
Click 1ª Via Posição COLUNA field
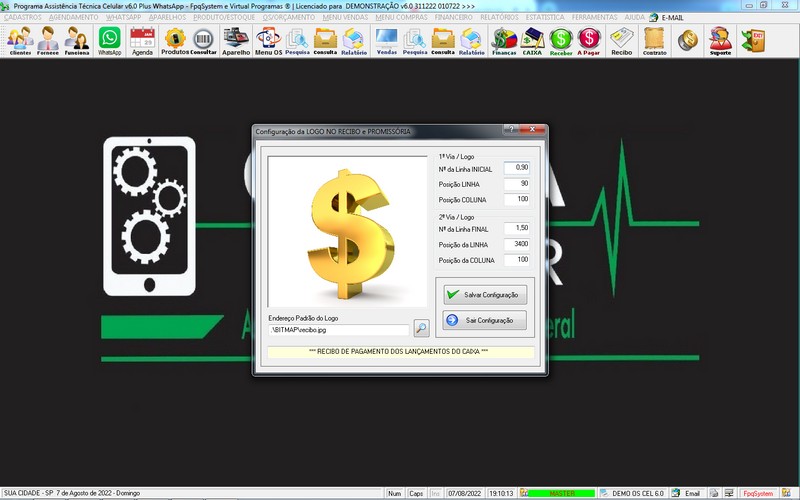[x=517, y=199]
